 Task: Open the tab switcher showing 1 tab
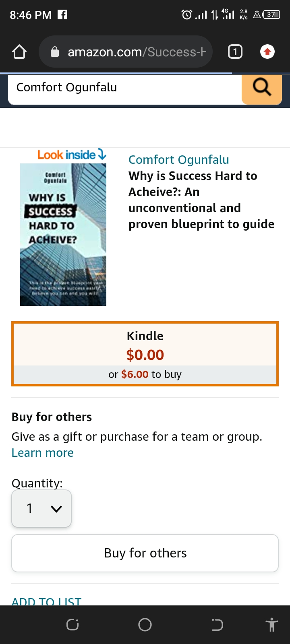click(x=235, y=52)
